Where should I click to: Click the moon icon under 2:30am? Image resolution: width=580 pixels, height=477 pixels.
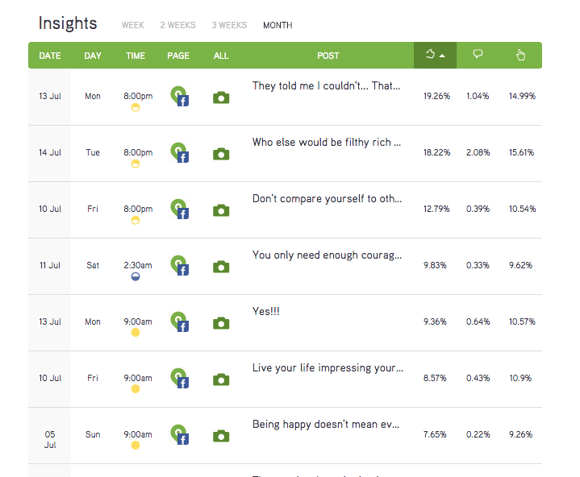135,277
